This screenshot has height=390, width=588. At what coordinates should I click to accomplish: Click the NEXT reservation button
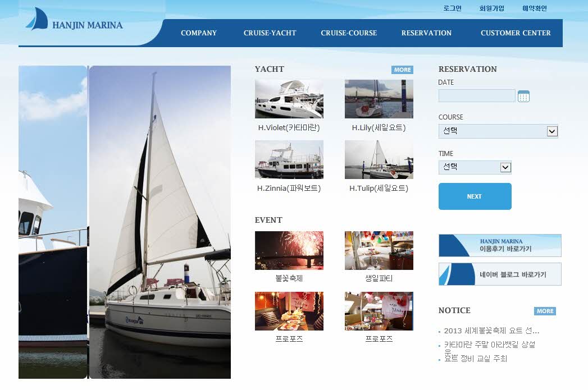(x=475, y=196)
